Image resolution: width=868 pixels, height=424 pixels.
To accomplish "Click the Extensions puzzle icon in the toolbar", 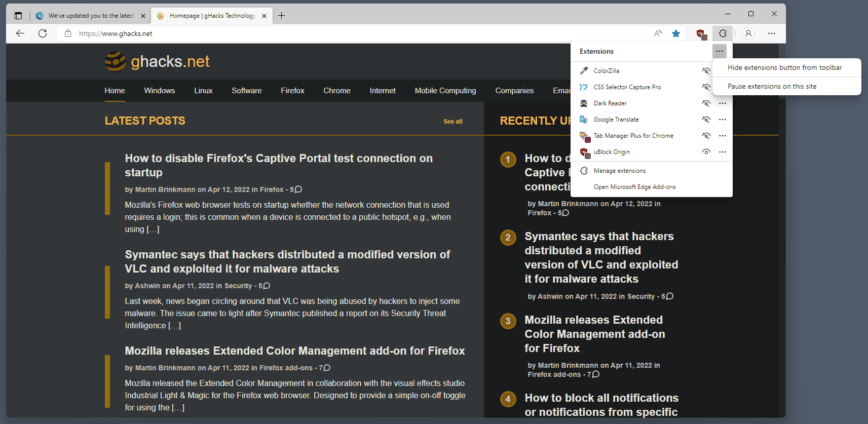I will 723,33.
